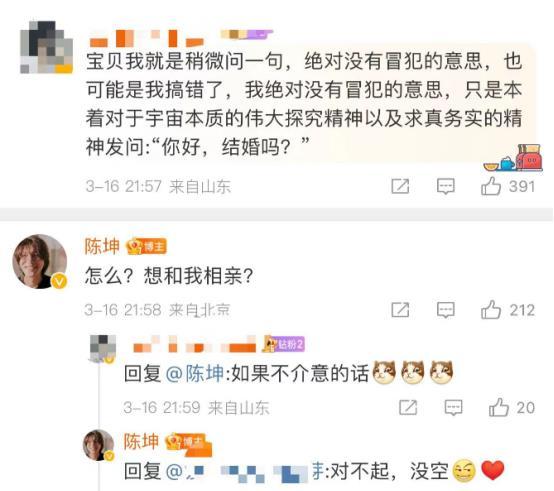The width and height of the screenshot is (554, 491).
Task: Share the 如果不介意的话 reply
Action: coord(408,408)
